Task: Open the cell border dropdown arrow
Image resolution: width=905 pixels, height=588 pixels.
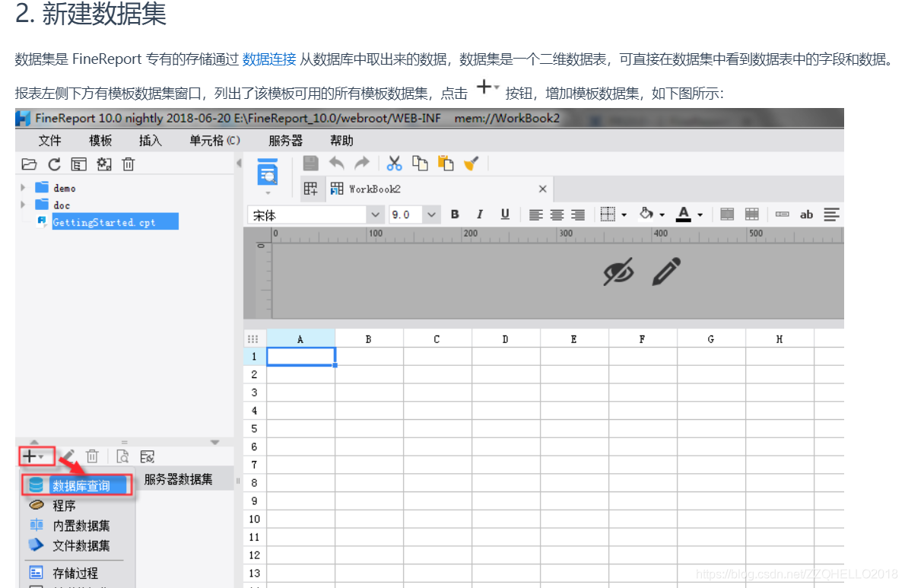Action: (x=624, y=215)
